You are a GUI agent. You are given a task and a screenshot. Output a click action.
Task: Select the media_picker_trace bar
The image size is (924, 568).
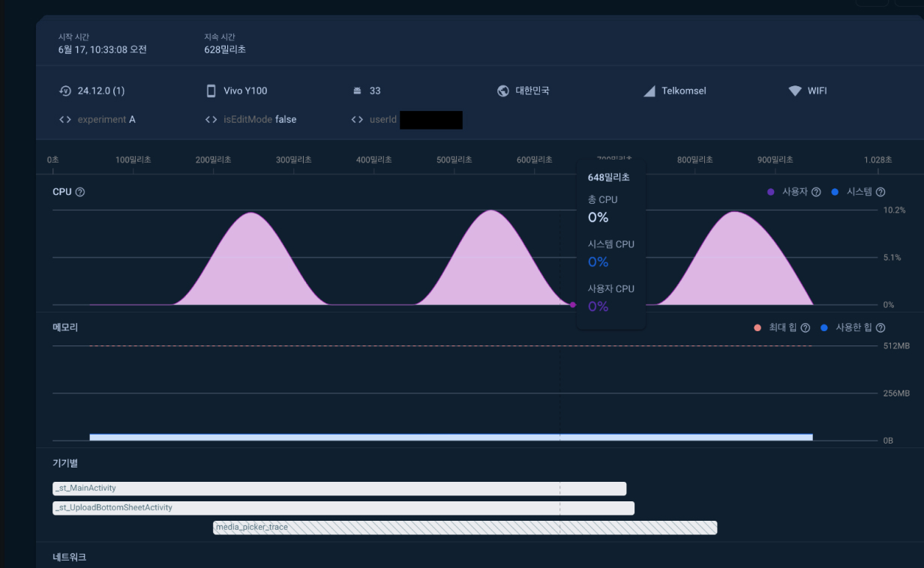coord(465,528)
